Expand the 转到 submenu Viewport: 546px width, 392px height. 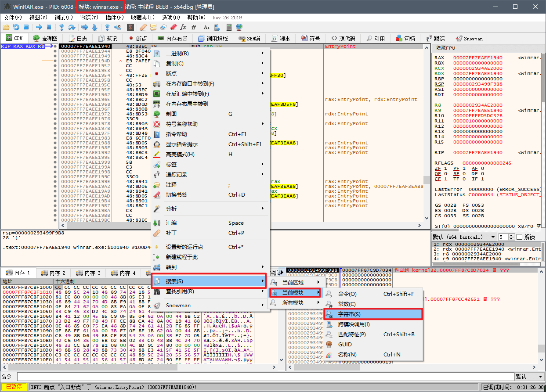(x=211, y=267)
